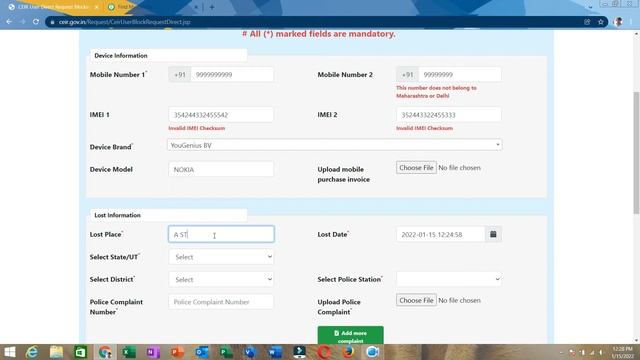
Task: Open the Windows Start button
Action: coord(9,352)
